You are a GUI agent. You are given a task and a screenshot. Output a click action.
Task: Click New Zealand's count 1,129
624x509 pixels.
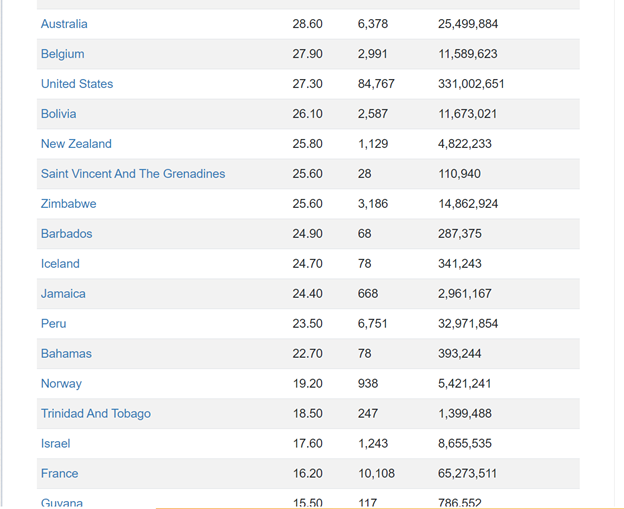tap(373, 144)
